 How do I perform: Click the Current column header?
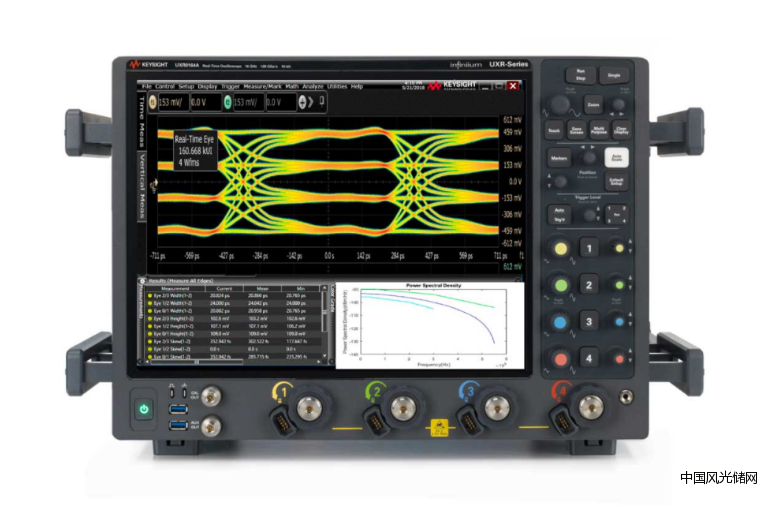[x=224, y=289]
